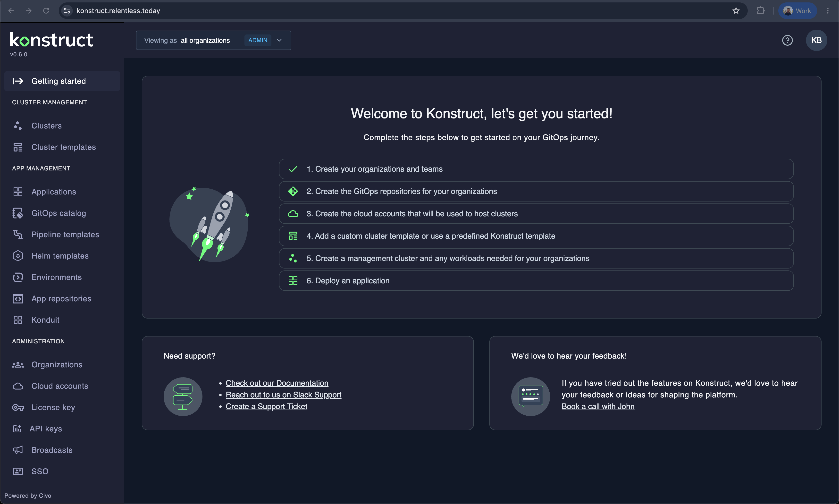Open Getting started in the sidebar
Viewport: 839px width, 504px height.
62,81
